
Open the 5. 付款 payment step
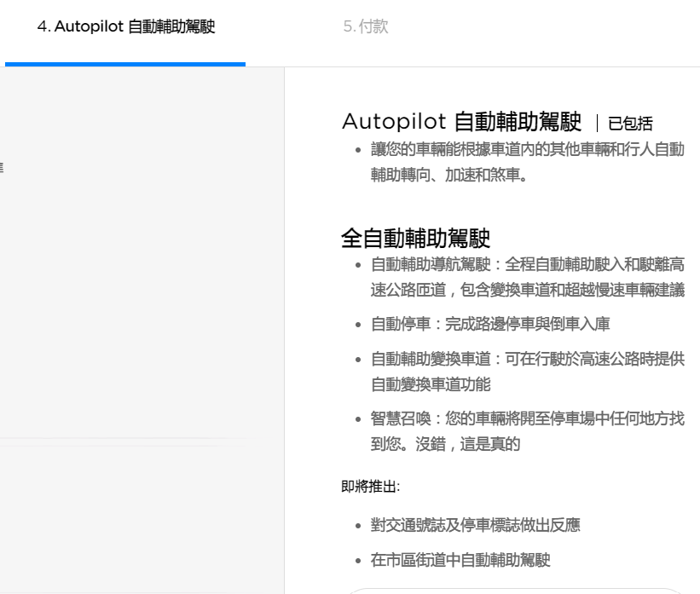point(366,26)
